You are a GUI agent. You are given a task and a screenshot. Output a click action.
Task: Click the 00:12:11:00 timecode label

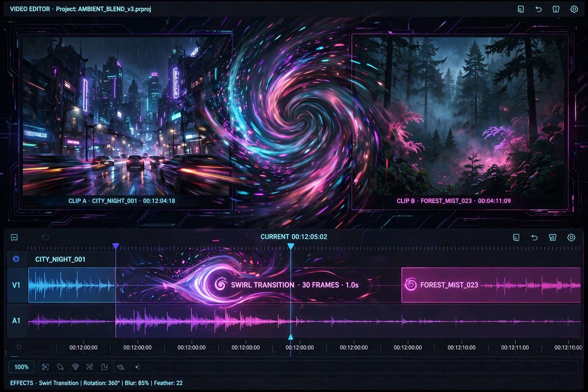[x=515, y=348]
